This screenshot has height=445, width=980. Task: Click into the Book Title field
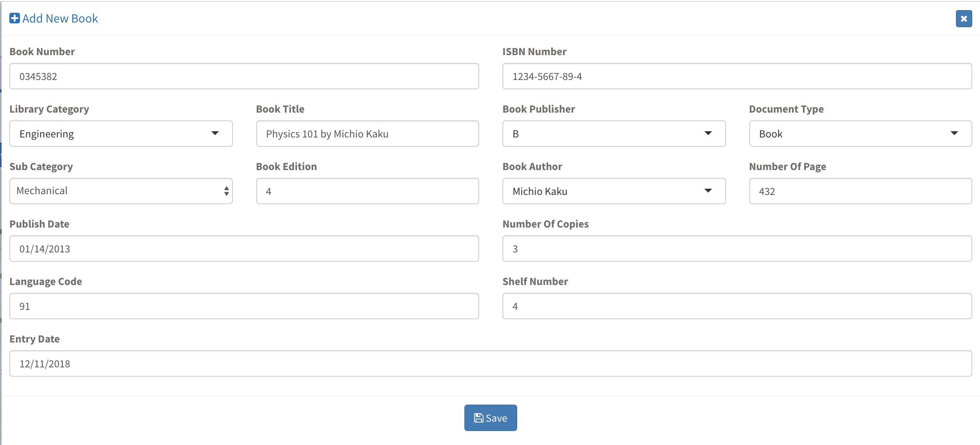pos(367,134)
